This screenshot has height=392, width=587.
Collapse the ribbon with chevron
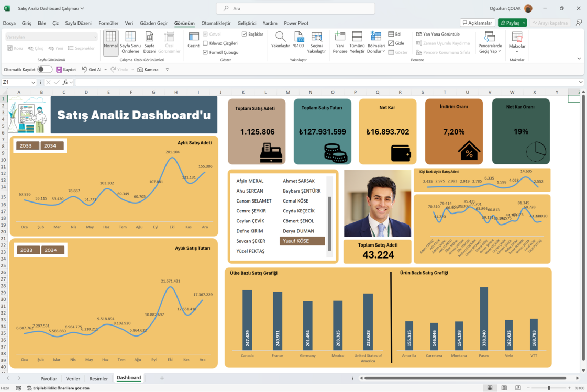point(579,59)
